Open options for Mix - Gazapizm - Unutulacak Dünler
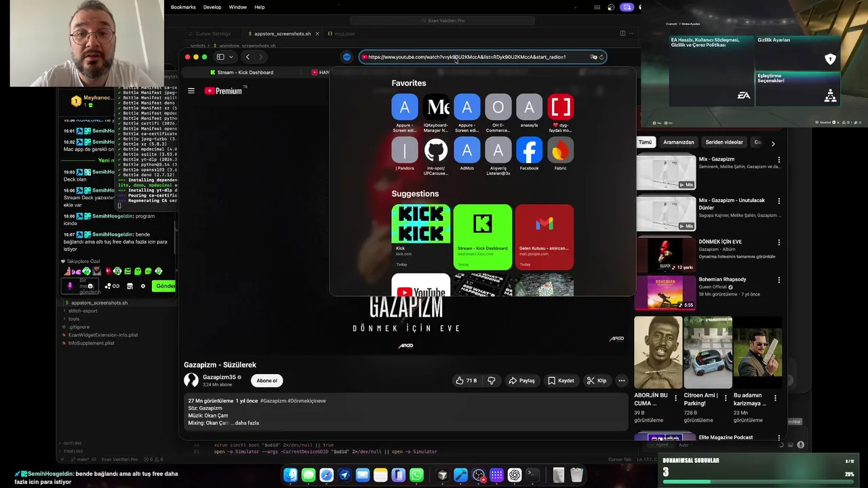The height and width of the screenshot is (488, 868). [778, 201]
